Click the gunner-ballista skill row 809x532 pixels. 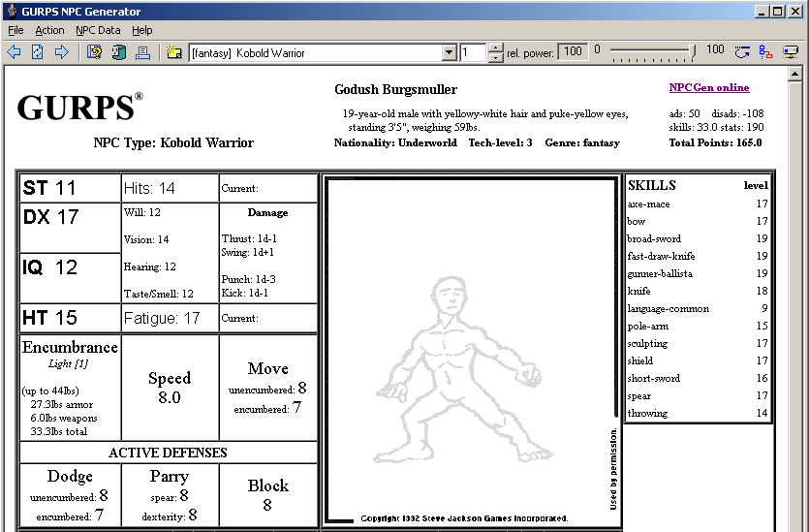click(x=698, y=273)
